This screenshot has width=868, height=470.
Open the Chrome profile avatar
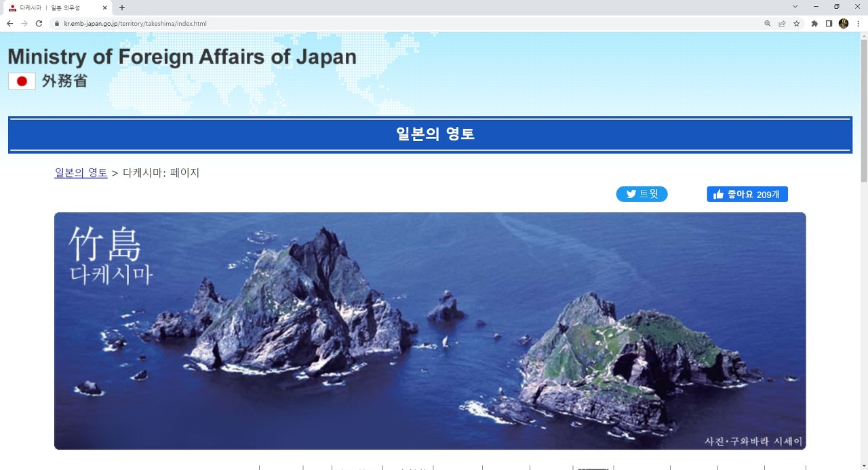(844, 23)
